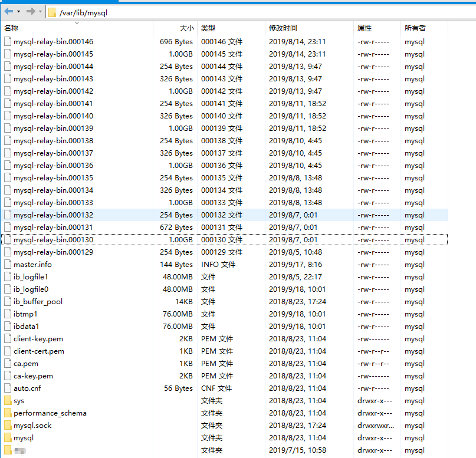The image size is (476, 458).
Task: Select the sys folder icon
Action: point(8,401)
